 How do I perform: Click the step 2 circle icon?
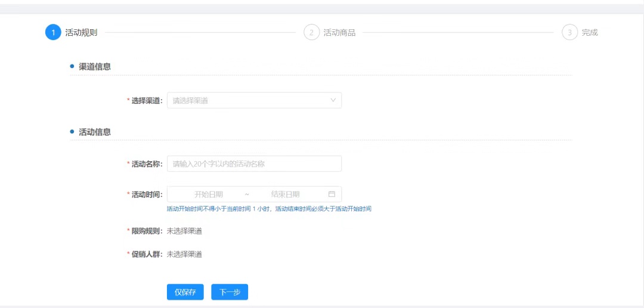(311, 32)
